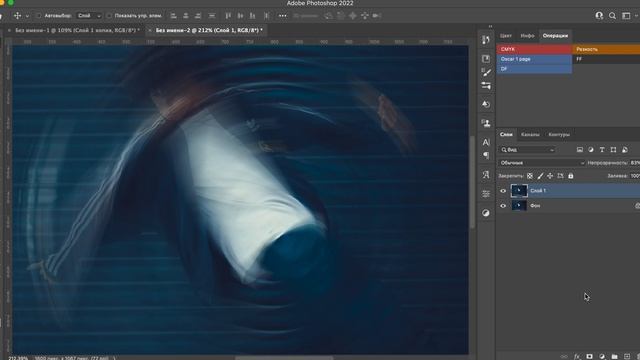Toggle lock position icon
The width and height of the screenshot is (640, 360).
point(550,176)
